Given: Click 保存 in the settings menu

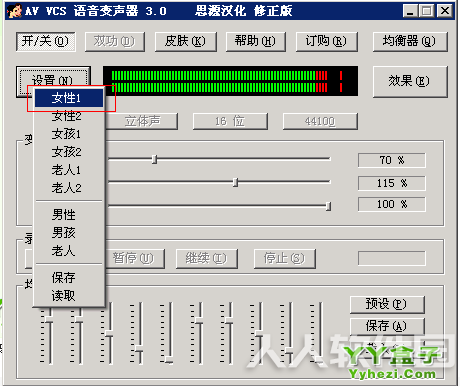Looking at the screenshot, I should click(69, 277).
